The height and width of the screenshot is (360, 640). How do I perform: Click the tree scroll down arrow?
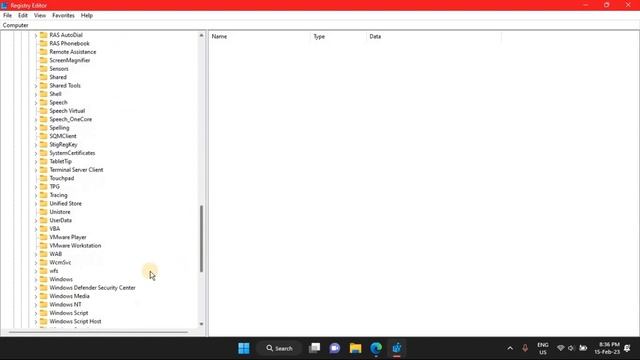tap(201, 324)
